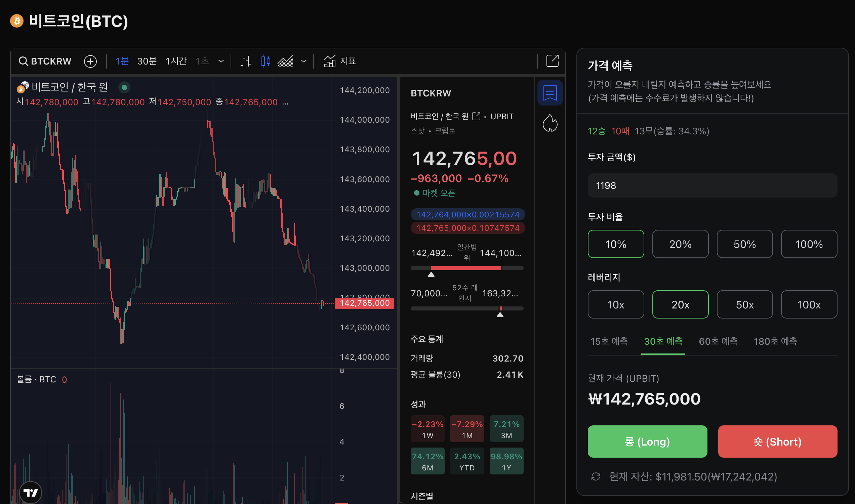Open the external link beside 비트코인 / 한국 원
Image resolution: width=855 pixels, height=504 pixels.
476,116
